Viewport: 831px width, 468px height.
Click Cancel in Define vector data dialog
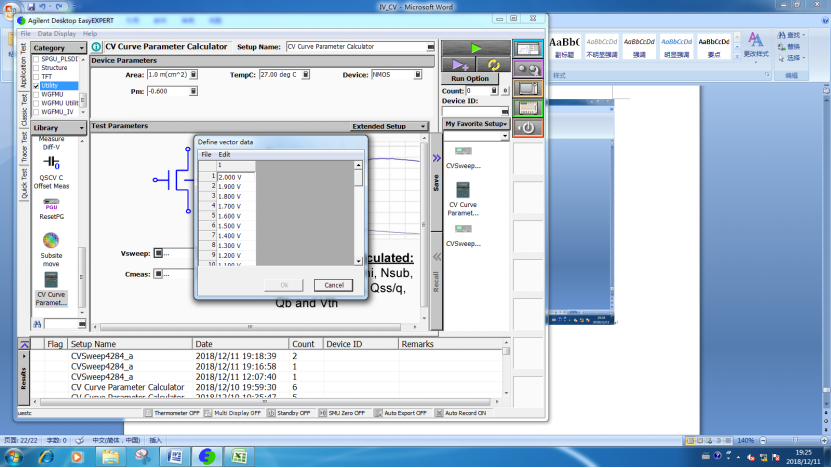(x=333, y=285)
